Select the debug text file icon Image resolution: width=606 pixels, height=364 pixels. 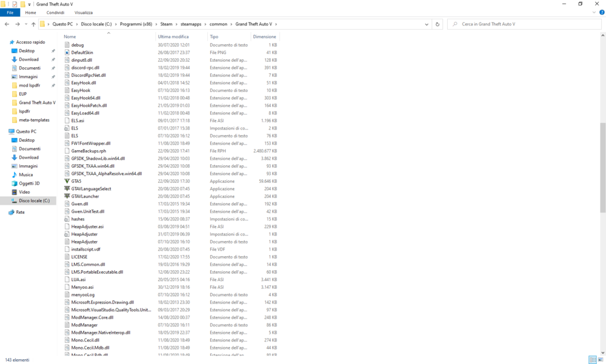pyautogui.click(x=67, y=45)
